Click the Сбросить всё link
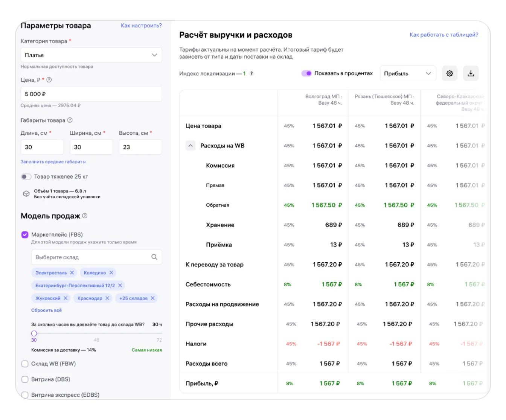Image resolution: width=506 pixels, height=420 pixels. click(x=46, y=310)
